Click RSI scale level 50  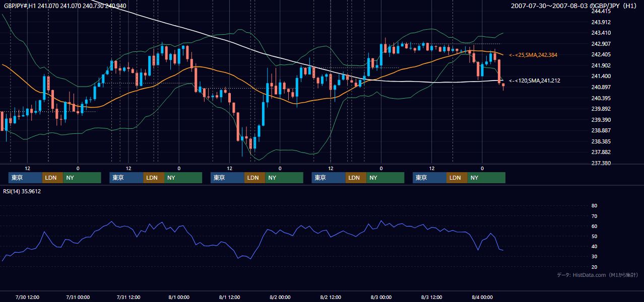click(594, 237)
